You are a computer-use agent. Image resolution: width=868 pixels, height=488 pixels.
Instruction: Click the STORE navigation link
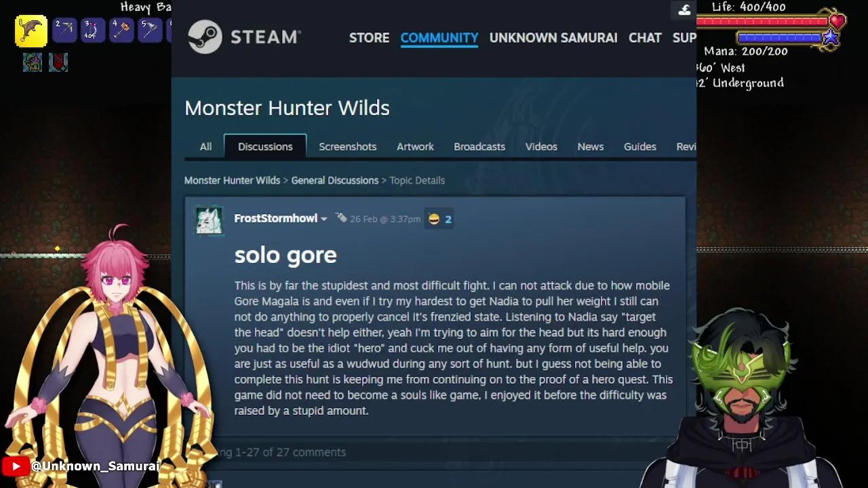[370, 38]
